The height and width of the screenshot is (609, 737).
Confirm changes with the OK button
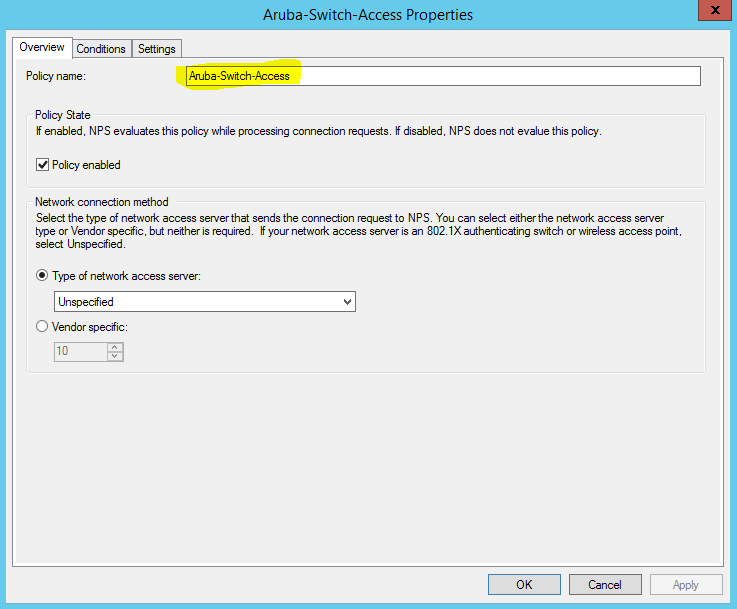tap(524, 585)
